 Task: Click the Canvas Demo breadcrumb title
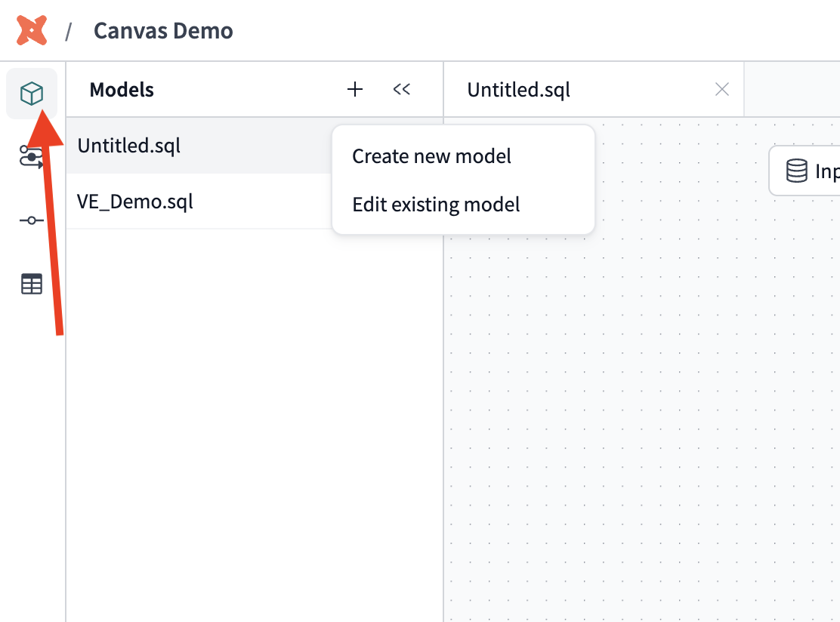[x=162, y=30]
